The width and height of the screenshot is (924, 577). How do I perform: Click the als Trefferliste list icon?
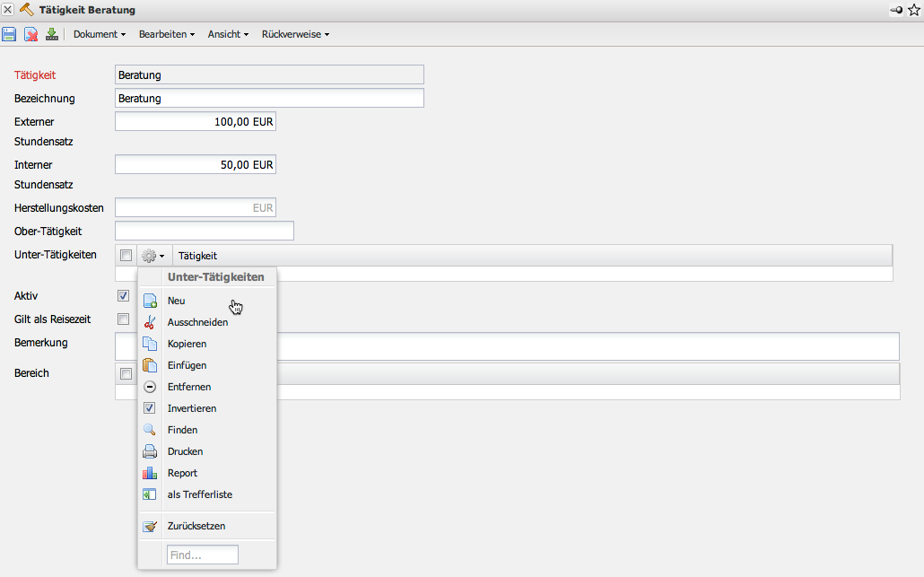pos(150,494)
